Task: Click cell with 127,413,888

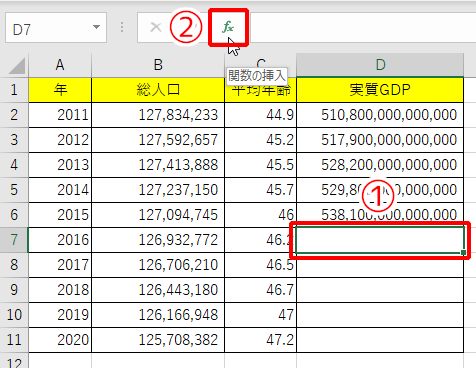Action: [x=158, y=165]
